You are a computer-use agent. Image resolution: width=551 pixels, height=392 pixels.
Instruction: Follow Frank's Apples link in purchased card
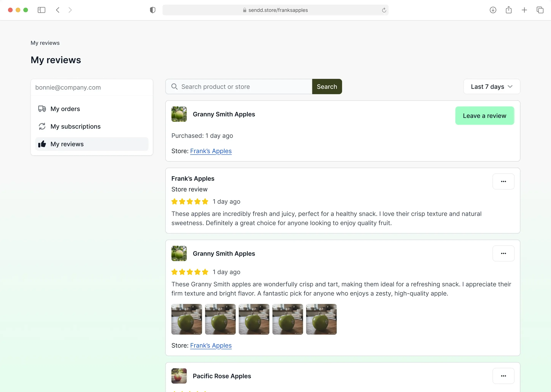[211, 151]
